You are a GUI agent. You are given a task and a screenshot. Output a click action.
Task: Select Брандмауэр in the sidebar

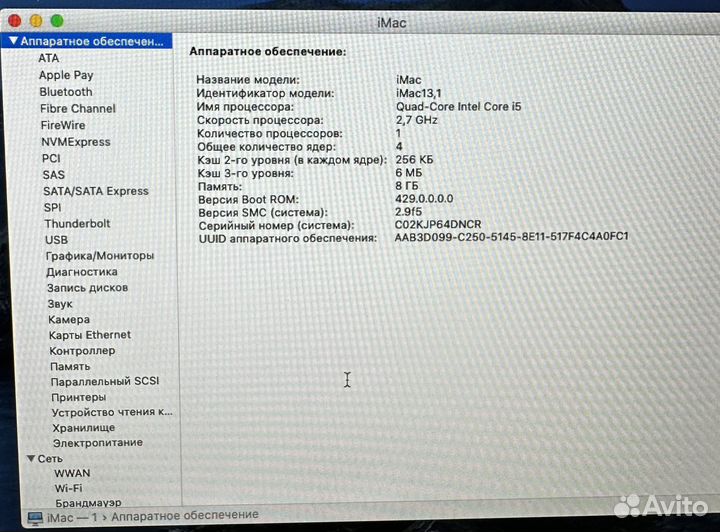click(x=88, y=503)
